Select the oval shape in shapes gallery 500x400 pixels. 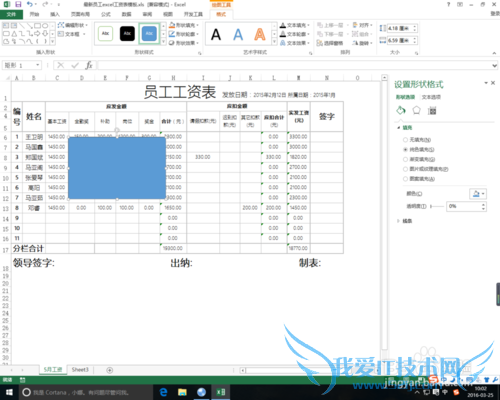45,26
